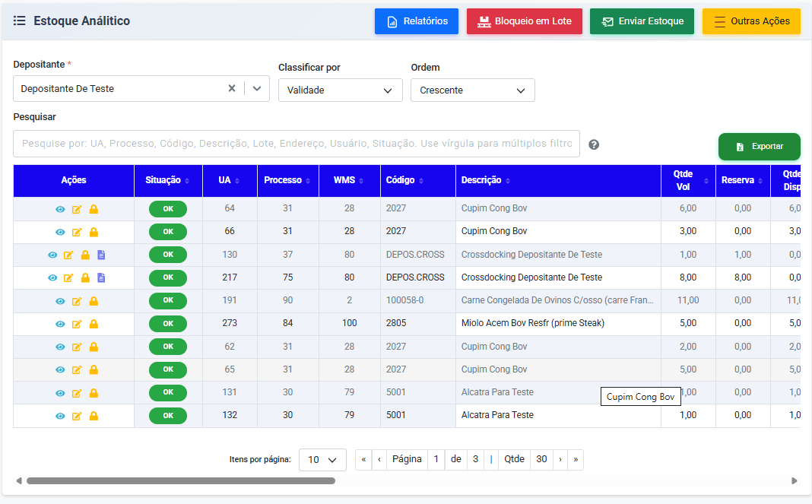812x504 pixels.
Task: Click the lock icon for UA 66
Action: [x=94, y=232]
